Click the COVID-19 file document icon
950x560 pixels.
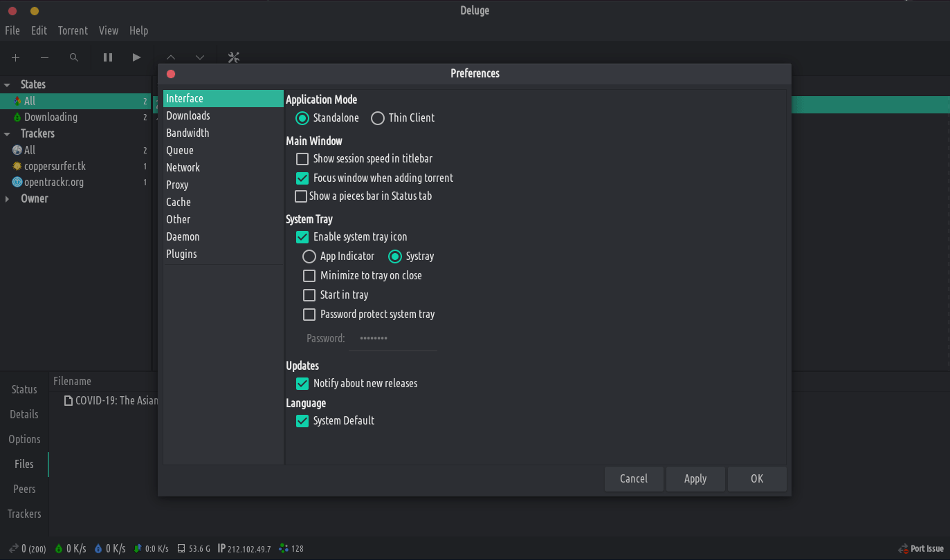(x=68, y=400)
